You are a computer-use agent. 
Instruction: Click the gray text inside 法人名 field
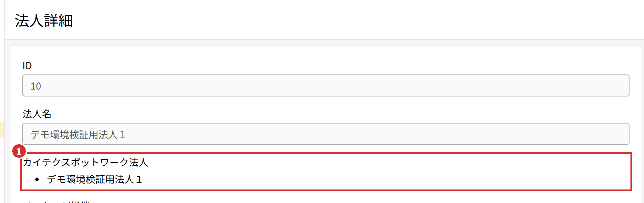[78, 134]
